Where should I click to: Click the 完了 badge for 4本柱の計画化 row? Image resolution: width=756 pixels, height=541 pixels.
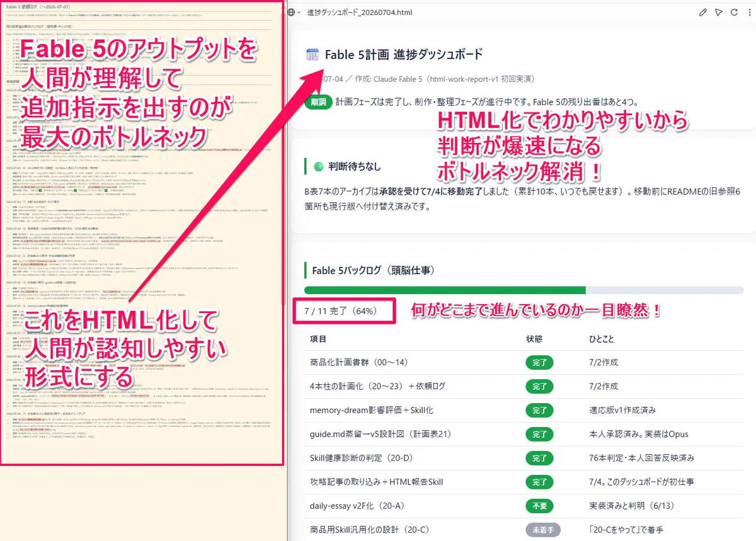coord(539,387)
